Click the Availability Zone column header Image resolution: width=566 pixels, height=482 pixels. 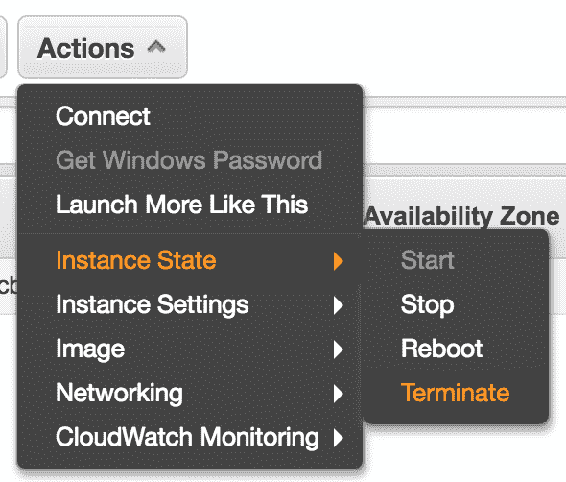click(x=462, y=216)
